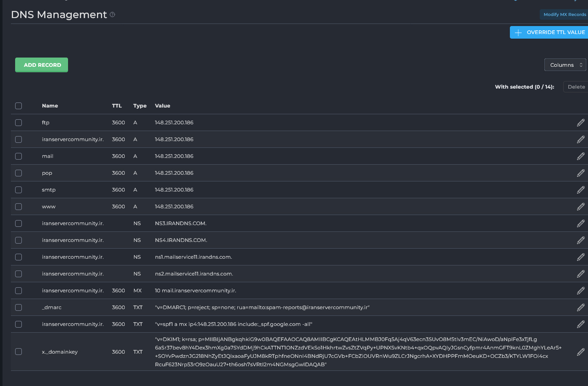Open DNS Management help tooltip icon
This screenshot has height=386, width=588.
[x=112, y=15]
